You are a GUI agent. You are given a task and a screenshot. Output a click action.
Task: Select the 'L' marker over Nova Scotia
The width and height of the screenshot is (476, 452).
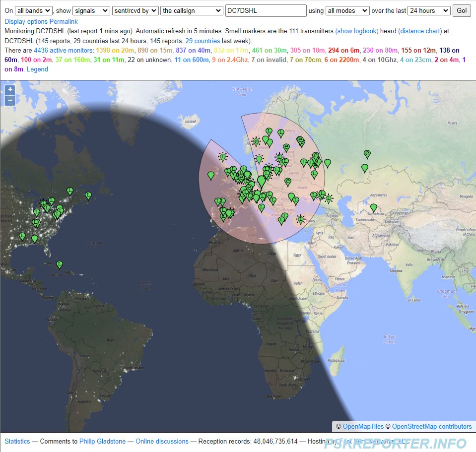(x=88, y=195)
